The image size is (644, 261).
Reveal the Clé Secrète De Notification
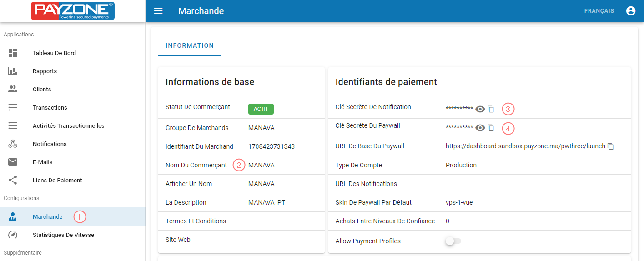pos(480,109)
